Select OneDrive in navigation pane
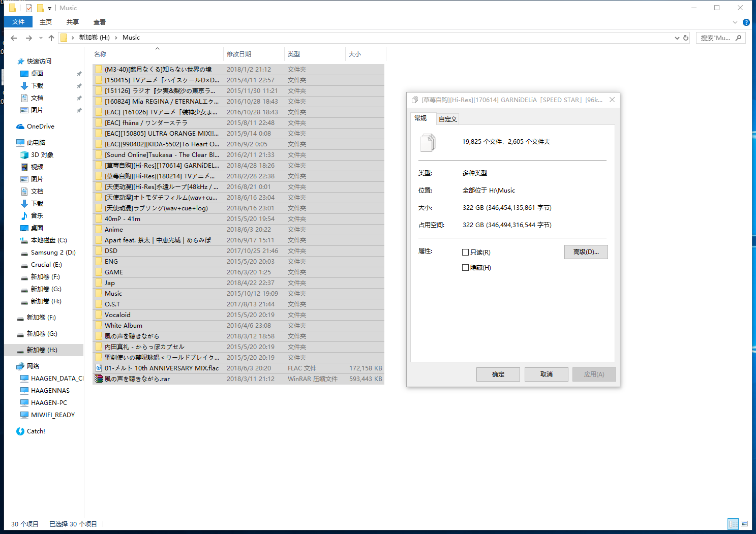756x534 pixels. pos(40,126)
